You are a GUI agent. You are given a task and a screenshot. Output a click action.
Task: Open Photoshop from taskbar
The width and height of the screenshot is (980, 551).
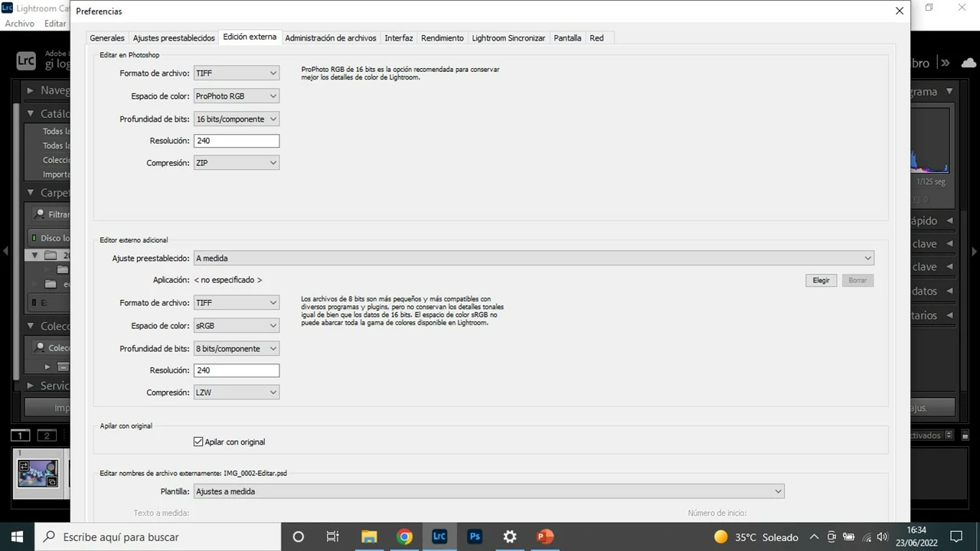(475, 536)
